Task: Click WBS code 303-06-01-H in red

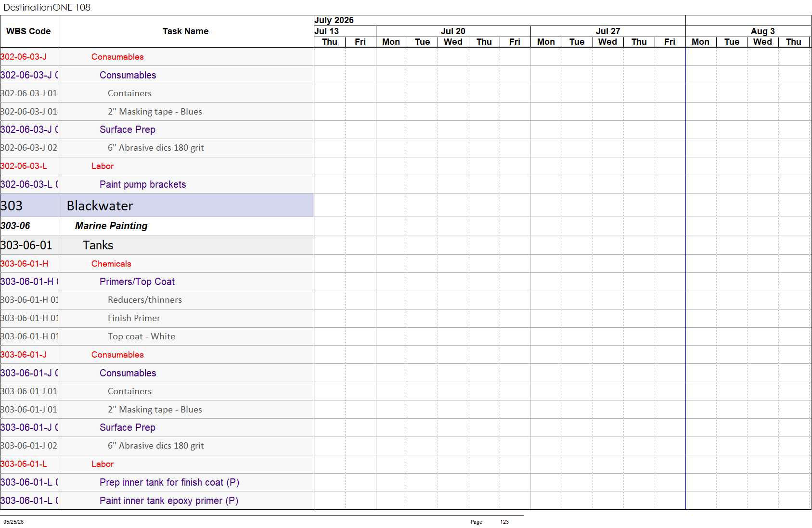Action: [x=25, y=264]
